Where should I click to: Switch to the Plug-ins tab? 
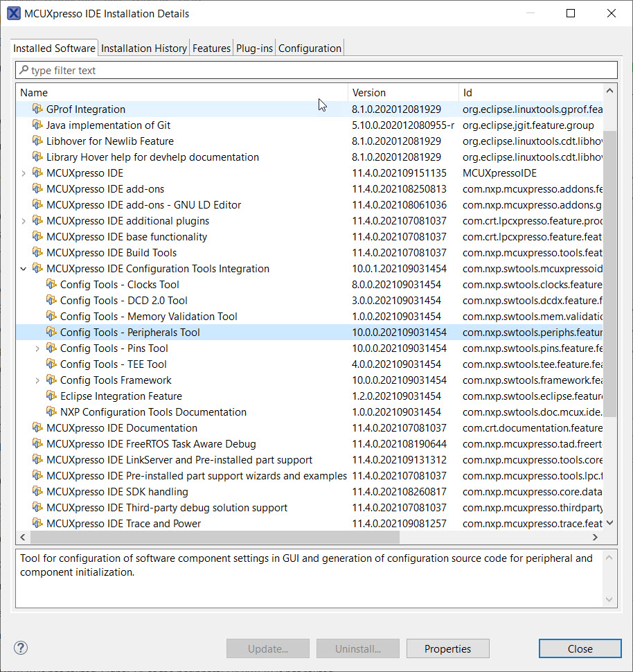coord(254,48)
